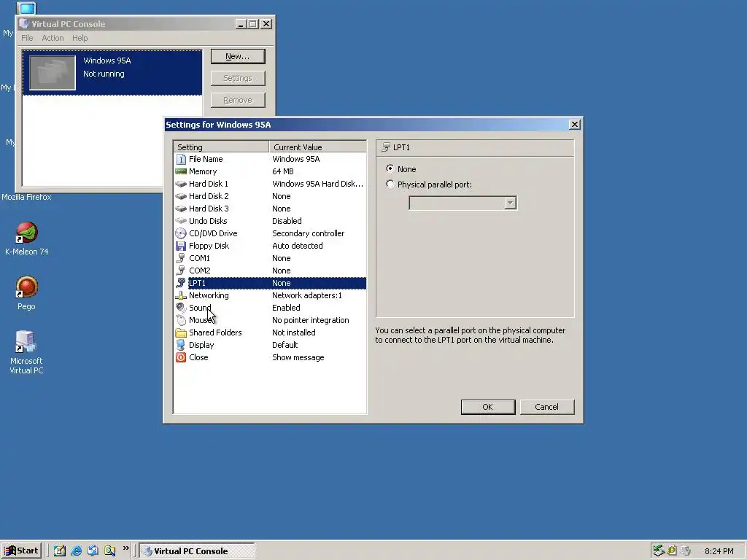Open File menu in Virtual PC Console

pyautogui.click(x=27, y=38)
